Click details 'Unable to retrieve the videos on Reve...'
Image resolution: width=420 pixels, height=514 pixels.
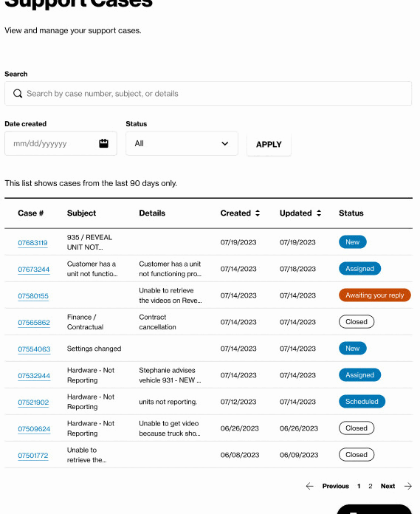[x=171, y=295]
